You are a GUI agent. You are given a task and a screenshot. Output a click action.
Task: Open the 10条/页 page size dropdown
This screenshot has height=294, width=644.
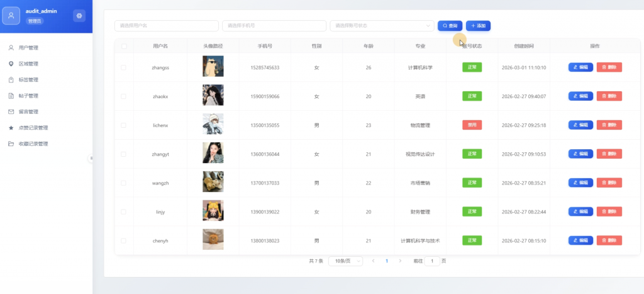pos(345,261)
